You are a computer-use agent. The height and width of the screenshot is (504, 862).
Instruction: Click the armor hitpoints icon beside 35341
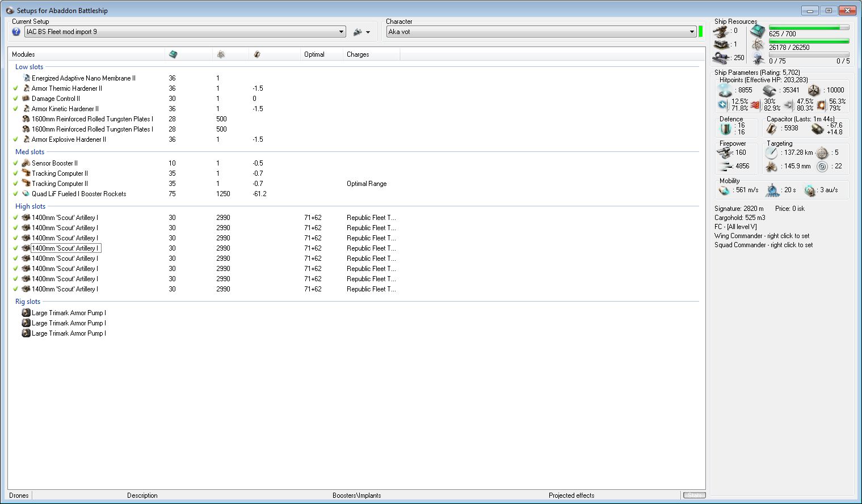770,90
